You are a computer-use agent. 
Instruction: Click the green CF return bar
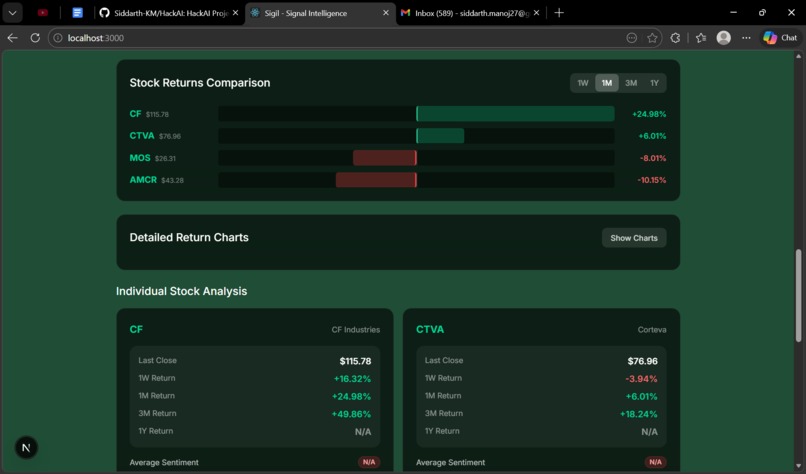(x=515, y=114)
